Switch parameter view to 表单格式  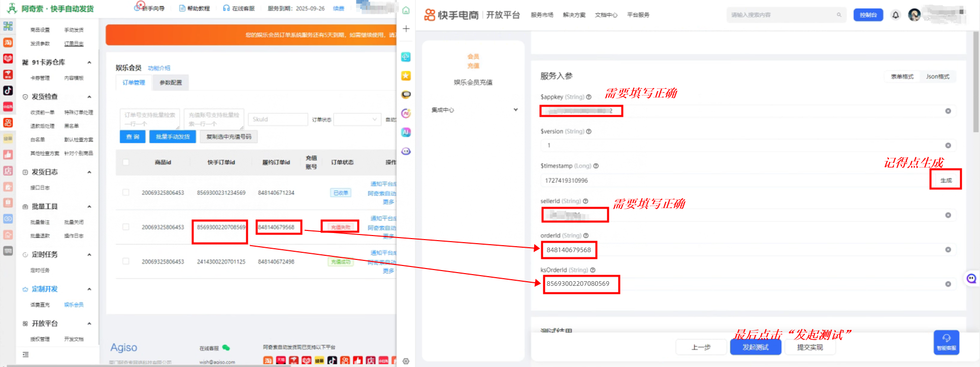pos(902,77)
